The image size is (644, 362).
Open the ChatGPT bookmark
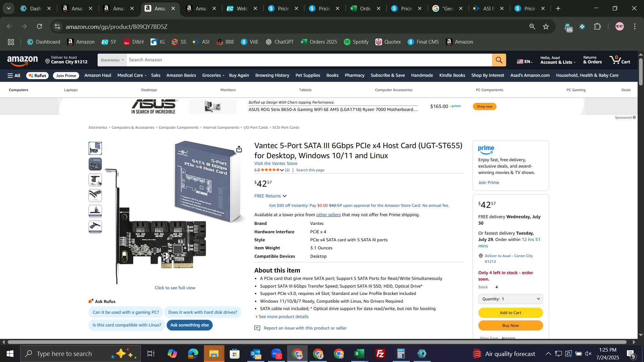(280, 42)
